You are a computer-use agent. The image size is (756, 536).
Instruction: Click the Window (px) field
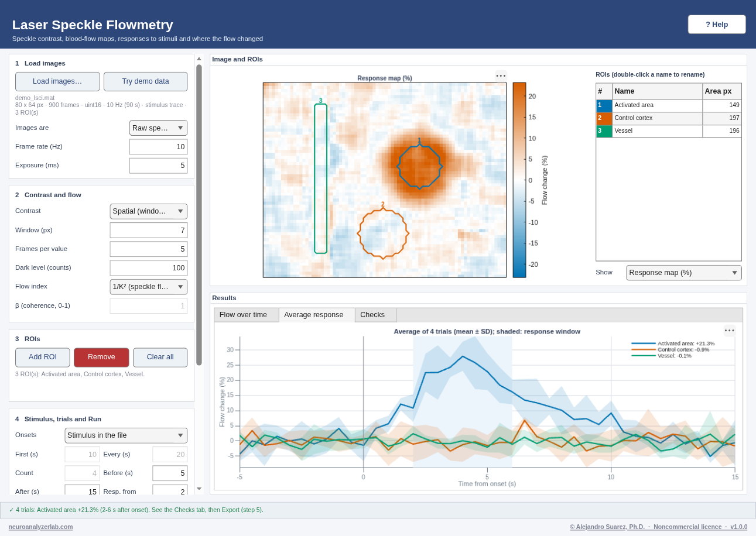point(149,231)
